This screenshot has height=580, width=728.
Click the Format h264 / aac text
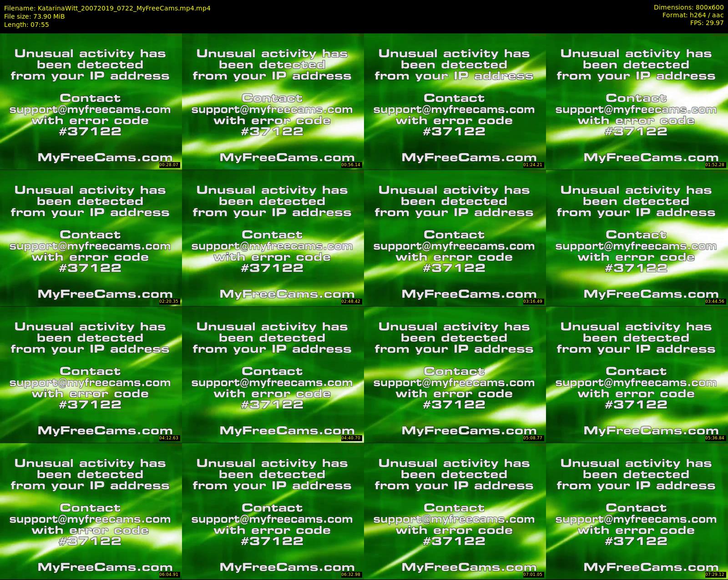pyautogui.click(x=693, y=15)
